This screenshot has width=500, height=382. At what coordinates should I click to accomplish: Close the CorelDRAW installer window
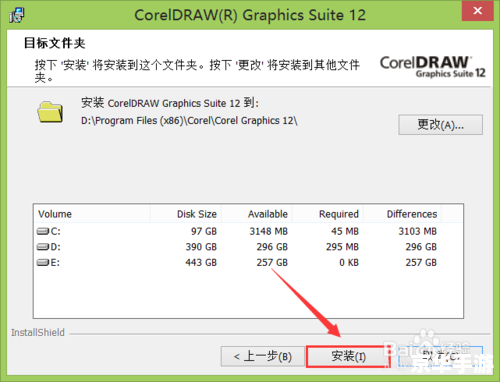coord(477,11)
